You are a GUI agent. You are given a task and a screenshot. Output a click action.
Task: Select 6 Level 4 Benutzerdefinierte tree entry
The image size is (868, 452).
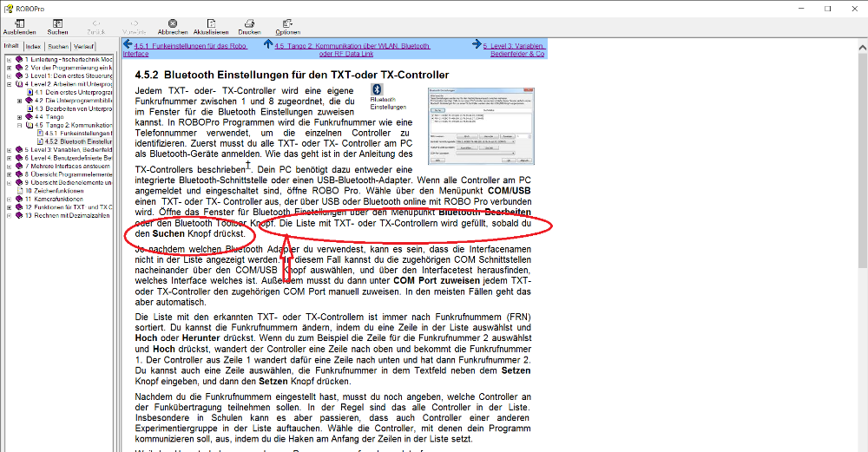pos(68,158)
